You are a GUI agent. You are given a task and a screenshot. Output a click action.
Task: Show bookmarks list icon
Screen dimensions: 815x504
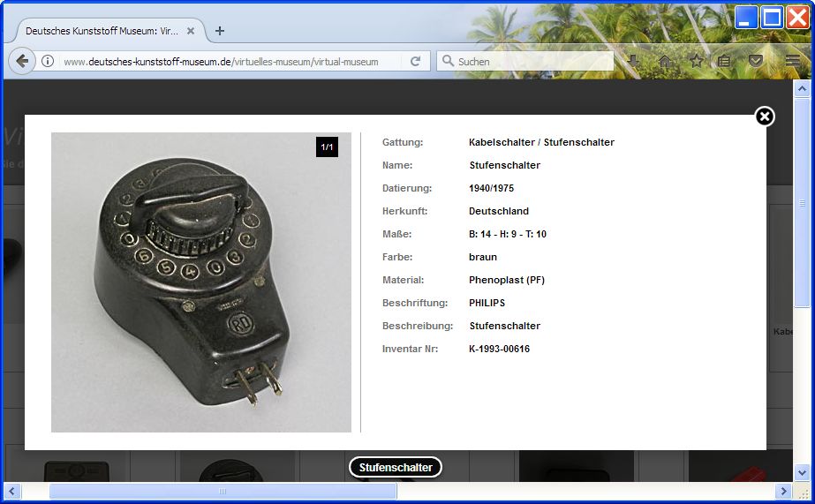pos(724,61)
